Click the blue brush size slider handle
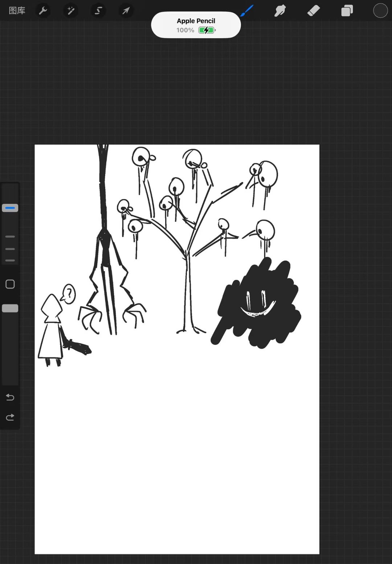This screenshot has height=564, width=392. point(10,208)
